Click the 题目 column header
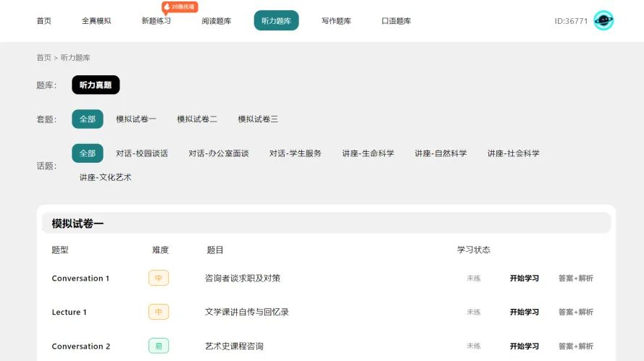The width and height of the screenshot is (644, 361). [215, 250]
